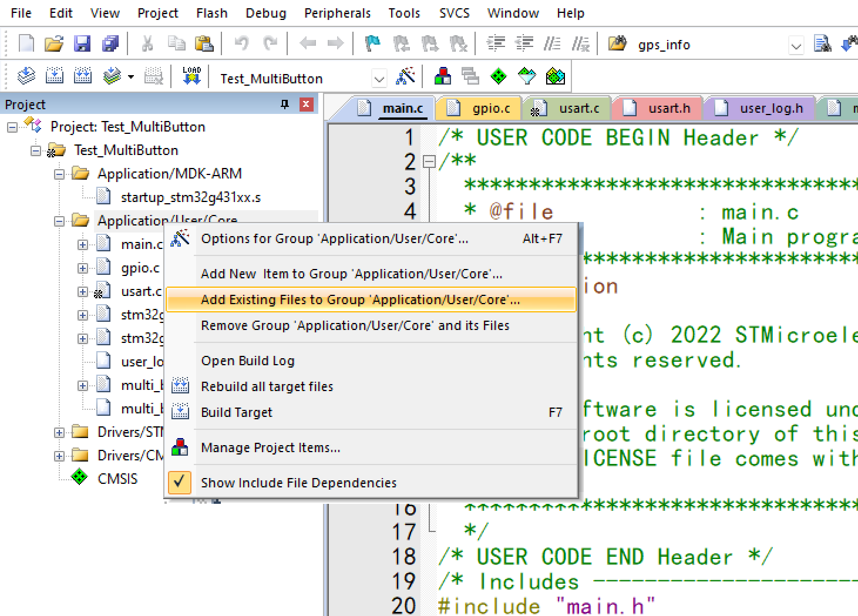Screen dimensions: 858x616
Task: Expand the Drivers/CM group
Action: click(x=59, y=456)
